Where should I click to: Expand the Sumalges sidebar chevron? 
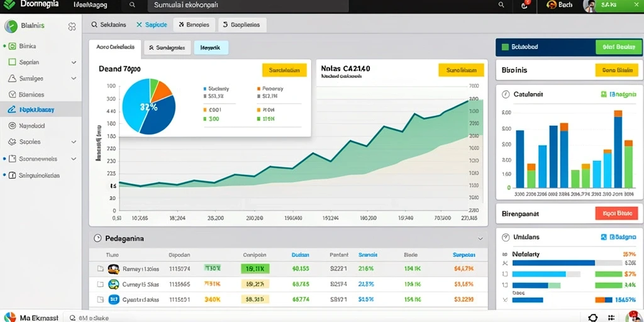[x=74, y=78]
